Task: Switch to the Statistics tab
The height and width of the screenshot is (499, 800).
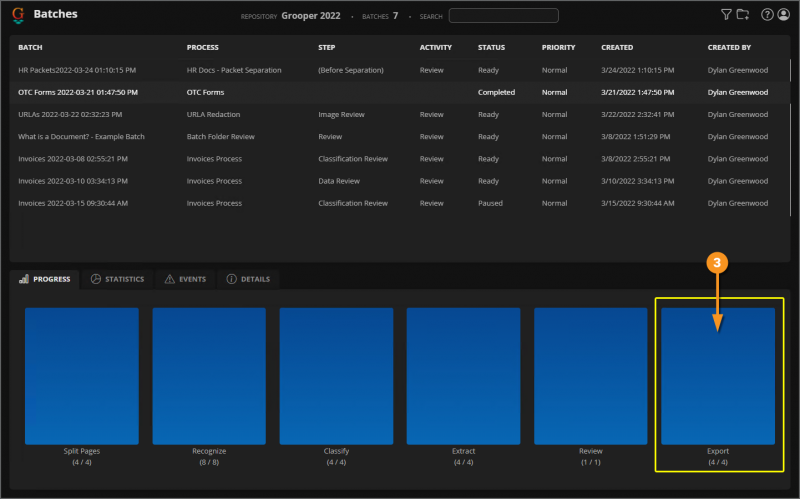Action: pyautogui.click(x=117, y=279)
